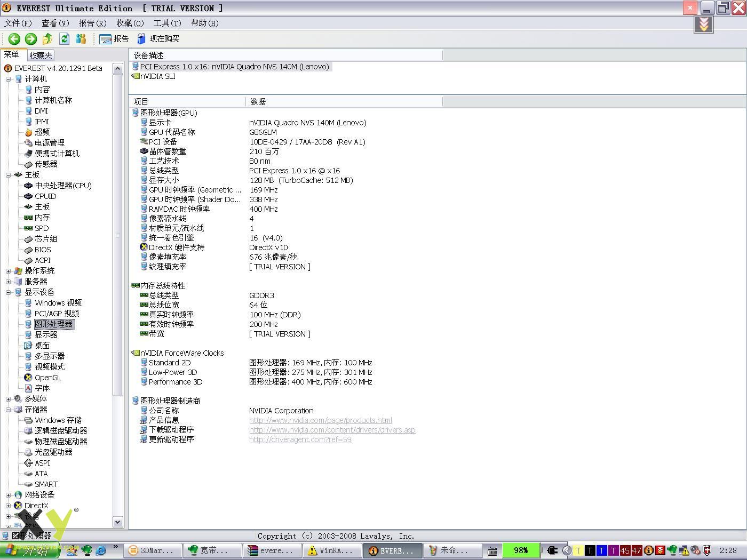The height and width of the screenshot is (560, 747).
Task: Click the 设备描述 column header
Action: coord(285,55)
